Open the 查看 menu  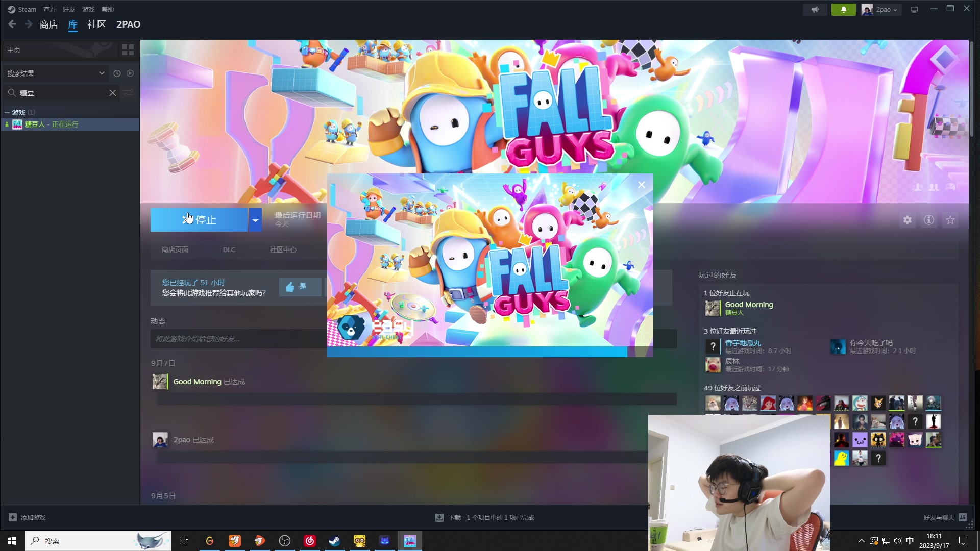coord(50,10)
